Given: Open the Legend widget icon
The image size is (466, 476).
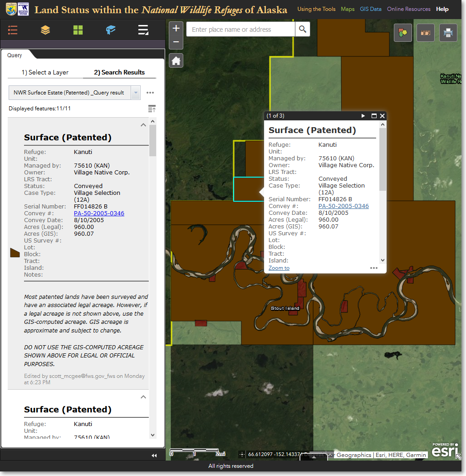Looking at the screenshot, I should (13, 30).
